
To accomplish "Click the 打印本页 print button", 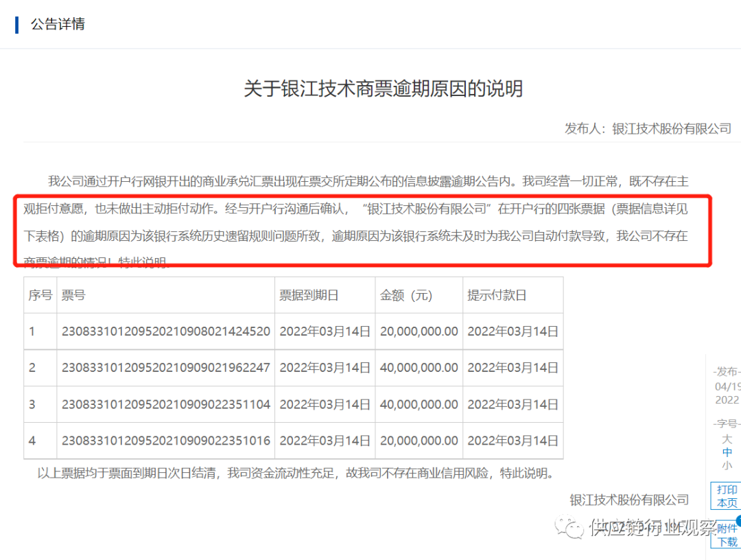I will [x=727, y=495].
